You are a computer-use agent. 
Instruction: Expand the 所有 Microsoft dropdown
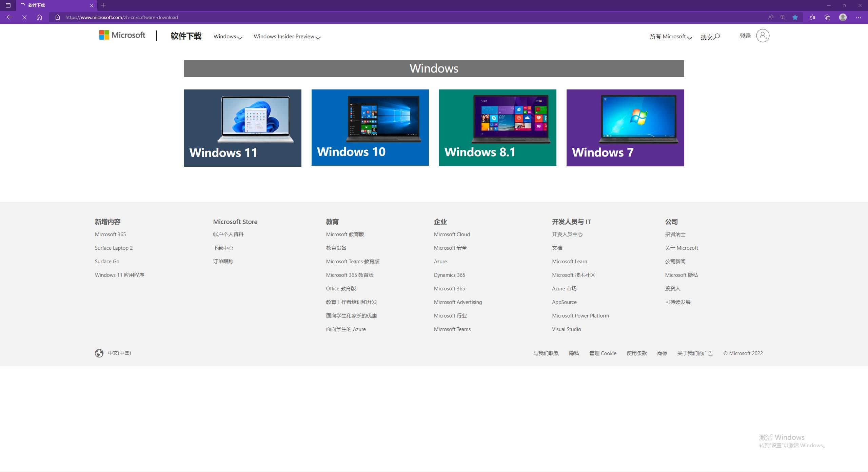pyautogui.click(x=670, y=37)
